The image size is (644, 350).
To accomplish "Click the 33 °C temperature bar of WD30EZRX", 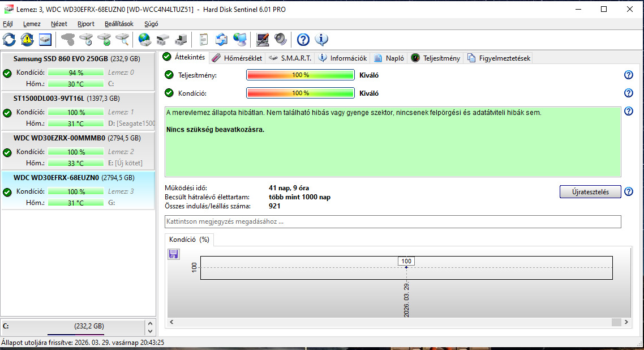I will pos(76,163).
